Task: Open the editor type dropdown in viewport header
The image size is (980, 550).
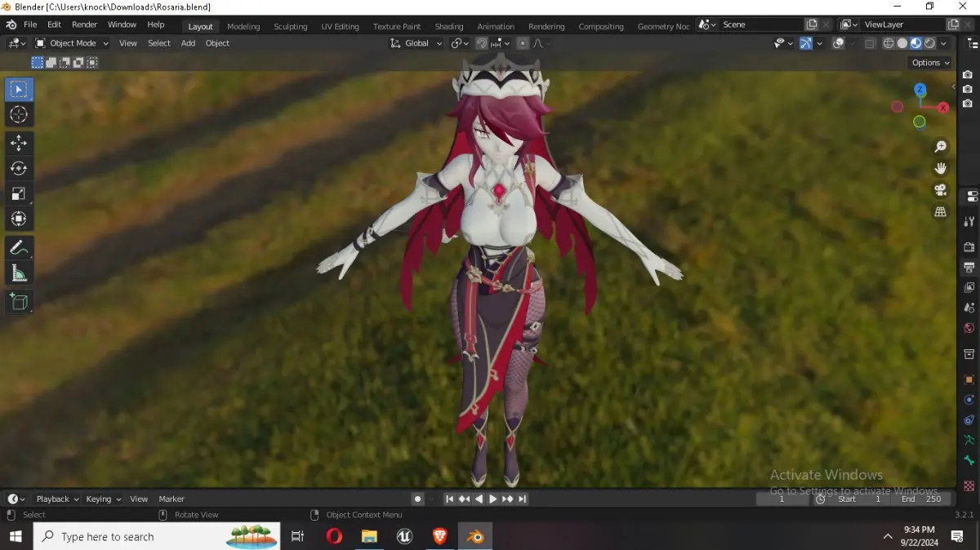Action: click(x=17, y=43)
